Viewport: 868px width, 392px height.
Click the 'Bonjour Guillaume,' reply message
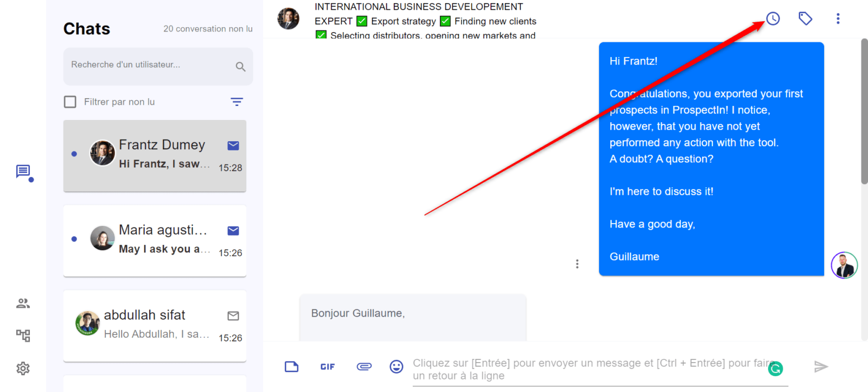tap(412, 318)
